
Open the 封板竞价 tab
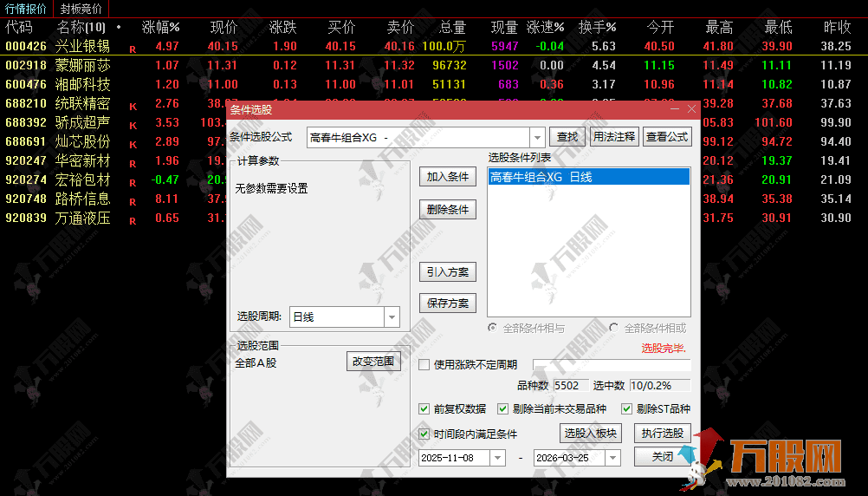81,9
